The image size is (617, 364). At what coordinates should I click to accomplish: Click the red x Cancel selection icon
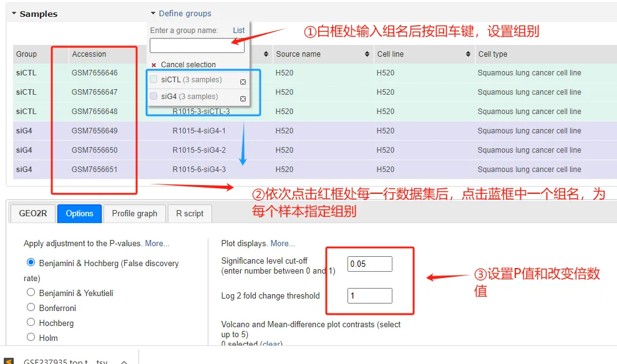[x=153, y=65]
